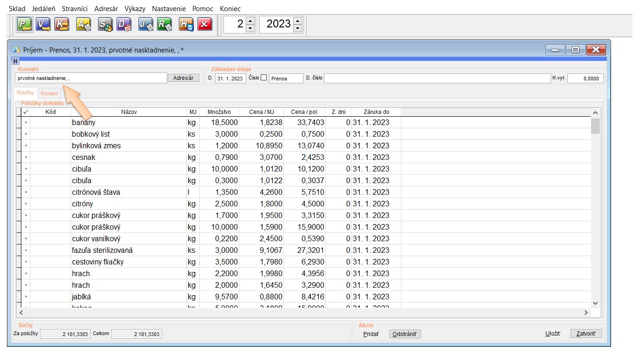Switch to the Kontakt tab
Image resolution: width=644 pixels, height=350 pixels.
click(49, 93)
